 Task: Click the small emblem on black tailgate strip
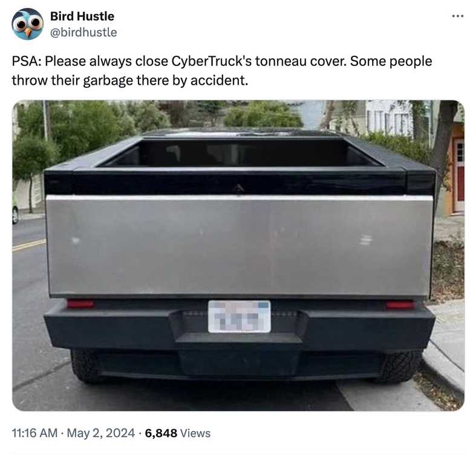pyautogui.click(x=239, y=188)
